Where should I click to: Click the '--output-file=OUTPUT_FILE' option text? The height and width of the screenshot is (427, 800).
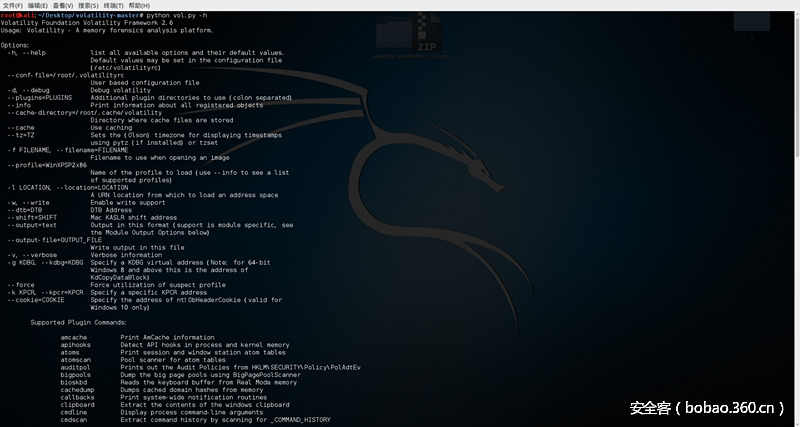click(x=54, y=239)
